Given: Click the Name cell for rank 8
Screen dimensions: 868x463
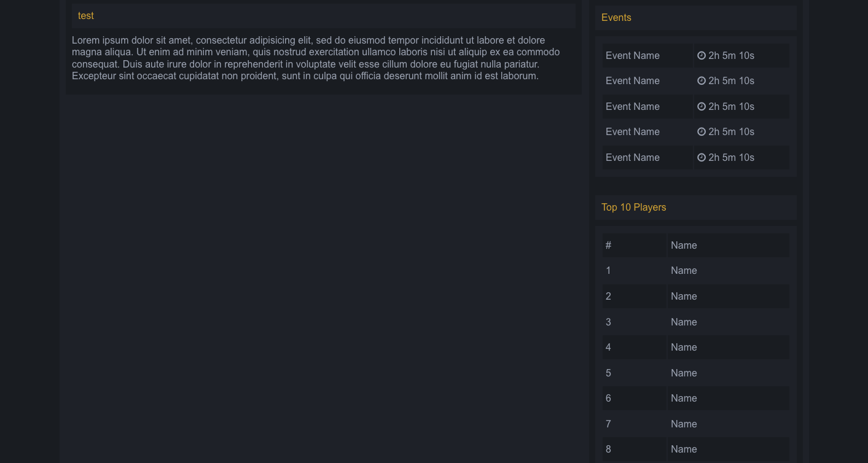Looking at the screenshot, I should (x=684, y=449).
